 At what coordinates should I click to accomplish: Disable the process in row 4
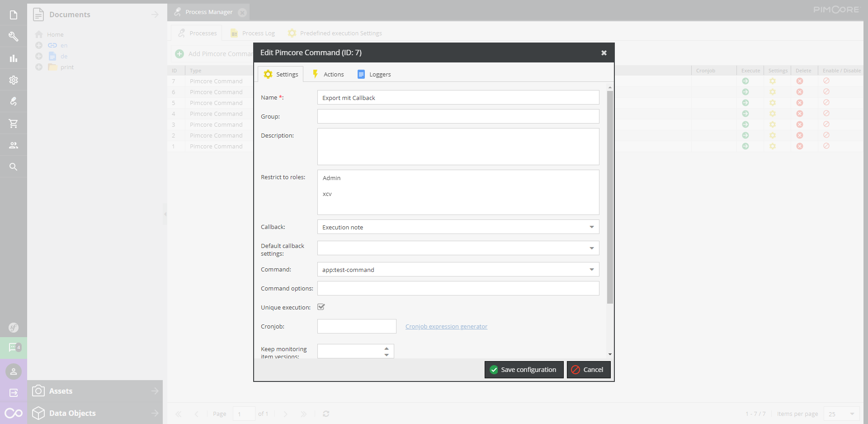click(826, 114)
